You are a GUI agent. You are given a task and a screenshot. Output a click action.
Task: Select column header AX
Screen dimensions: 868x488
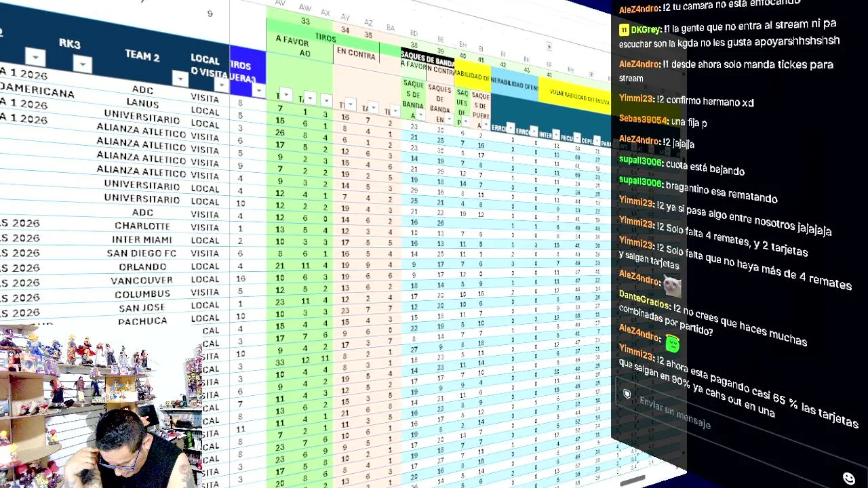click(x=325, y=12)
